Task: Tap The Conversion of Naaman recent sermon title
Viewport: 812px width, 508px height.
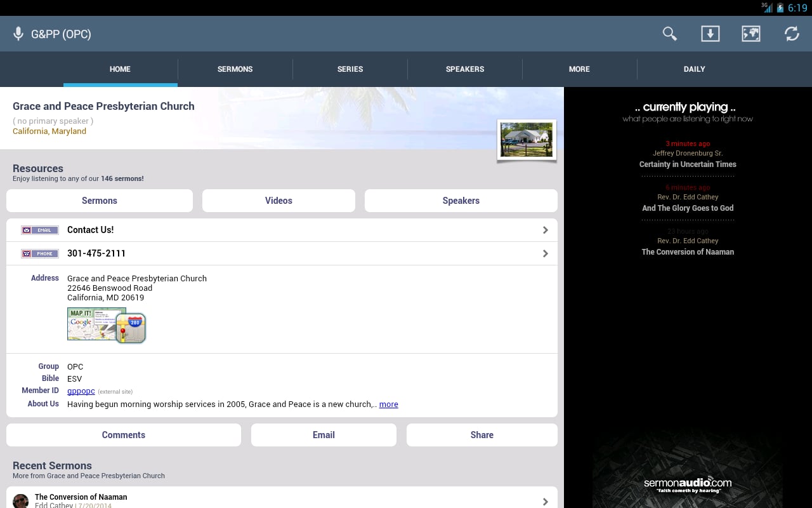Action: pyautogui.click(x=81, y=497)
